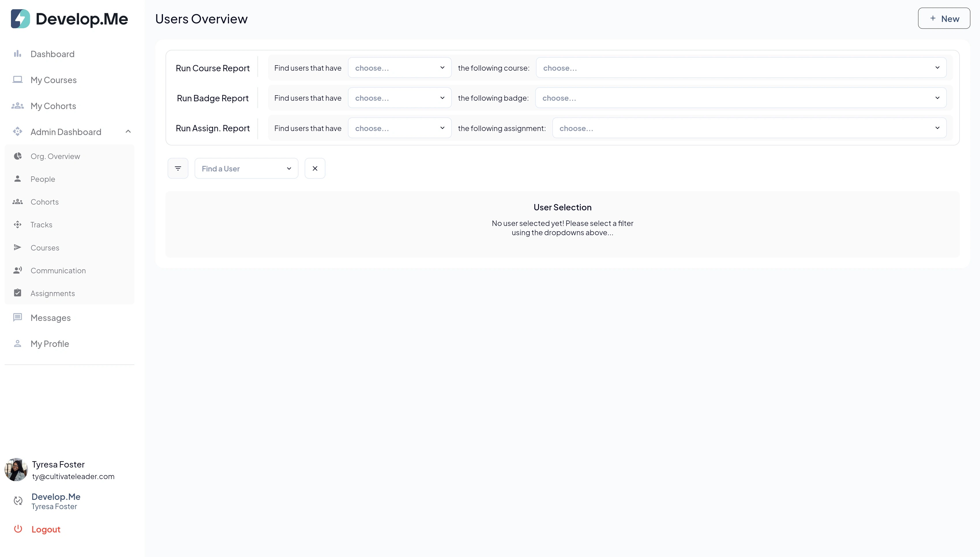Collapse the Admin Dashboard section

coord(128,132)
